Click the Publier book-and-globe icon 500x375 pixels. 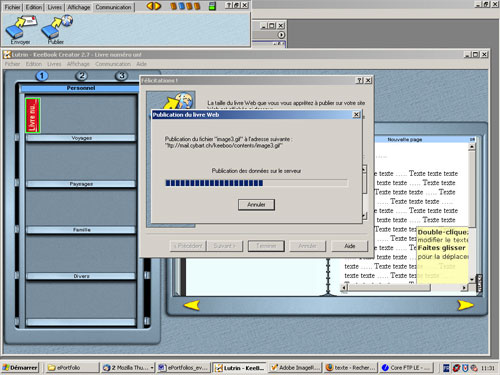(57, 27)
